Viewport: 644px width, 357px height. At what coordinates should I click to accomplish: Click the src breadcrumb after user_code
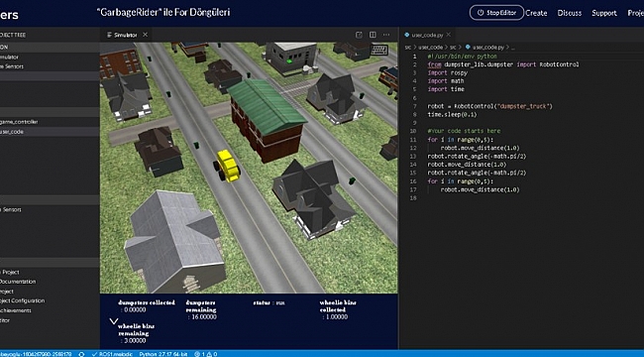(x=453, y=48)
